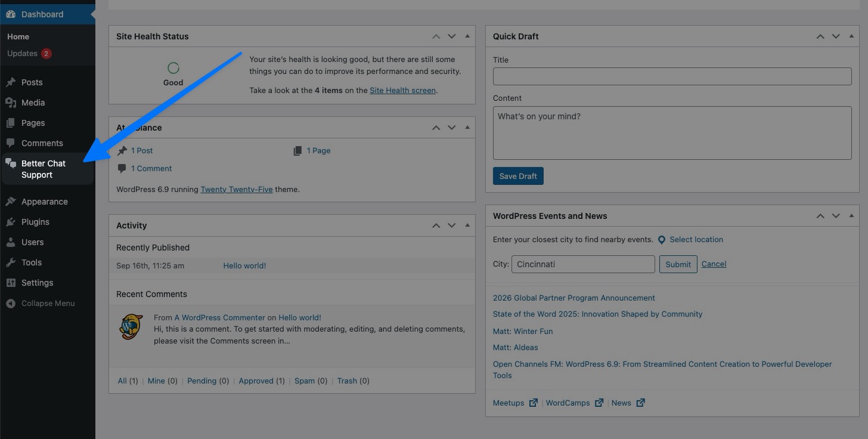Toggle the Site Health Status panel

point(467,36)
